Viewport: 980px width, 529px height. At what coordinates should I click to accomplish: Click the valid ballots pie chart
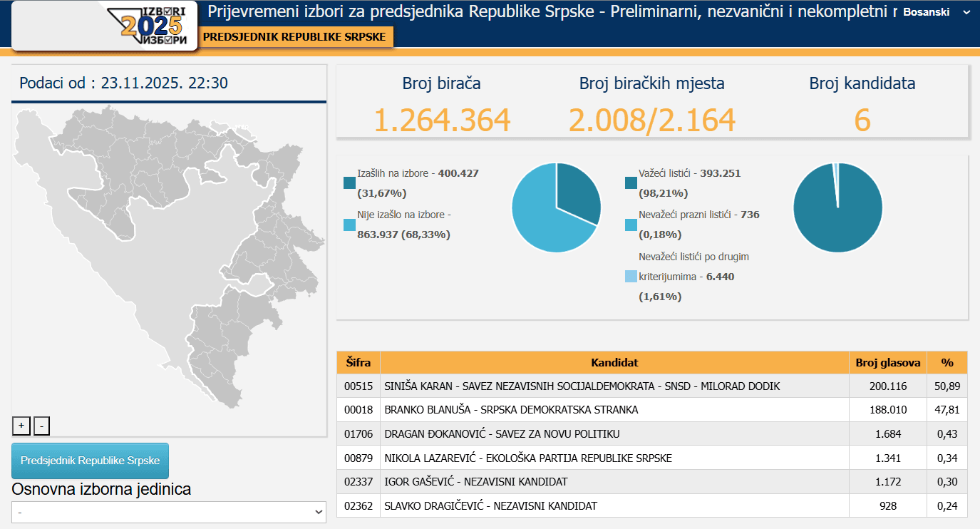coord(837,207)
